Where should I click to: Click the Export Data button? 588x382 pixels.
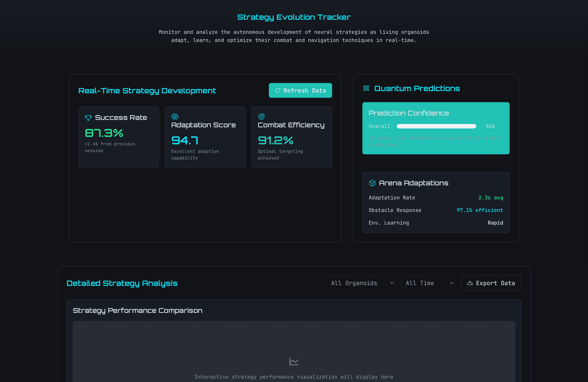click(x=491, y=283)
